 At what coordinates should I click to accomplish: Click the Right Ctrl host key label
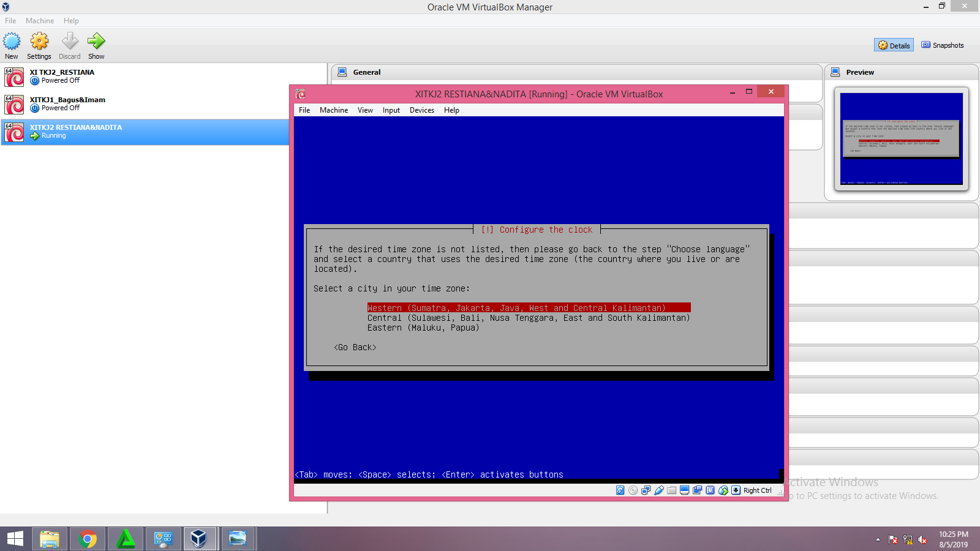click(758, 490)
